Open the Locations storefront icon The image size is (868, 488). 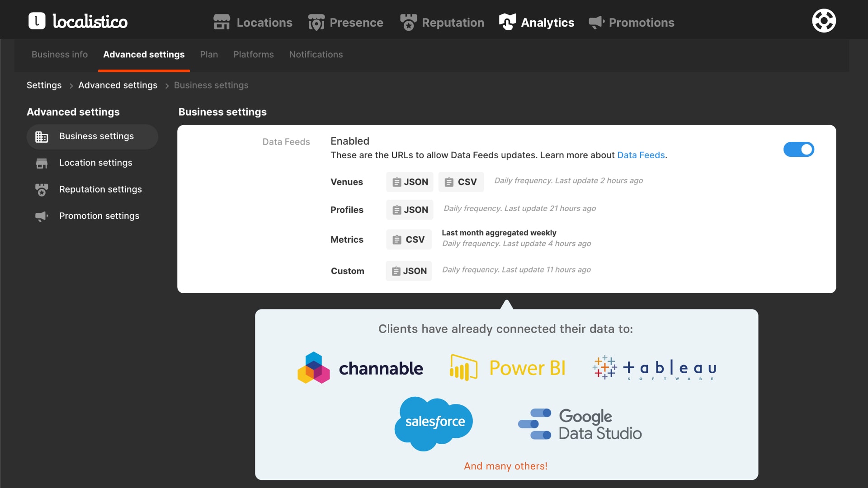pos(222,22)
